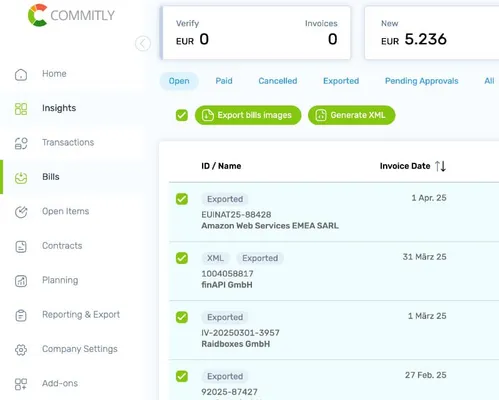Select the Bills inbox icon

click(x=21, y=178)
